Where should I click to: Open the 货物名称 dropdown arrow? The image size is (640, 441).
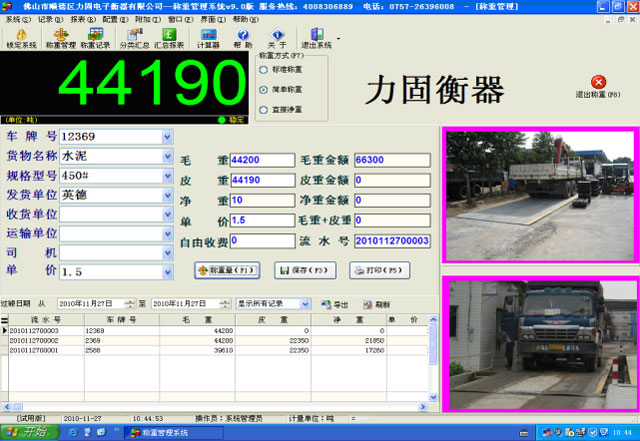[x=166, y=156]
